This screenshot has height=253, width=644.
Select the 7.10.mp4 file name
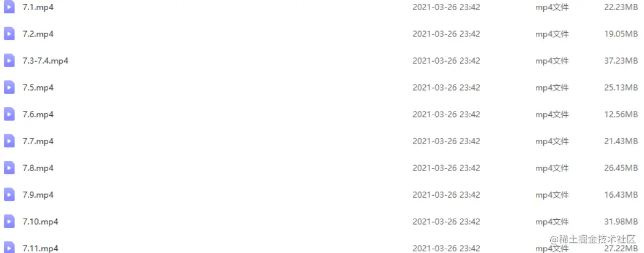[41, 221]
